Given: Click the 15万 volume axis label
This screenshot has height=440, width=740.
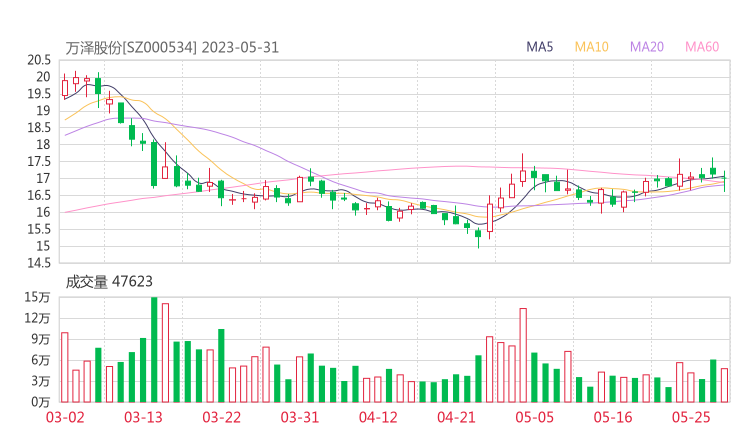Looking at the screenshot, I should pos(37,297).
